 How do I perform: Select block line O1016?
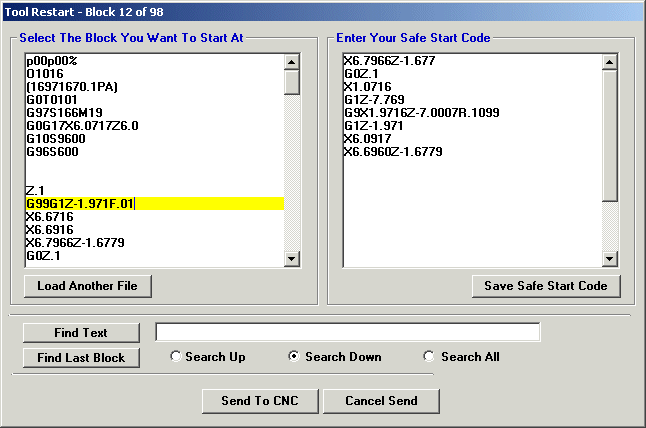coord(45,74)
